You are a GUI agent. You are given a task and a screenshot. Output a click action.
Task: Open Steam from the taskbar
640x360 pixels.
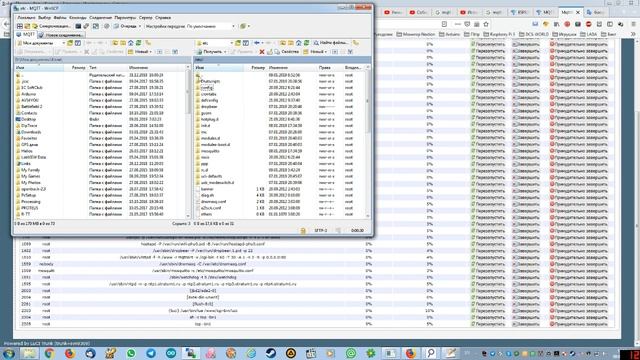271,353
